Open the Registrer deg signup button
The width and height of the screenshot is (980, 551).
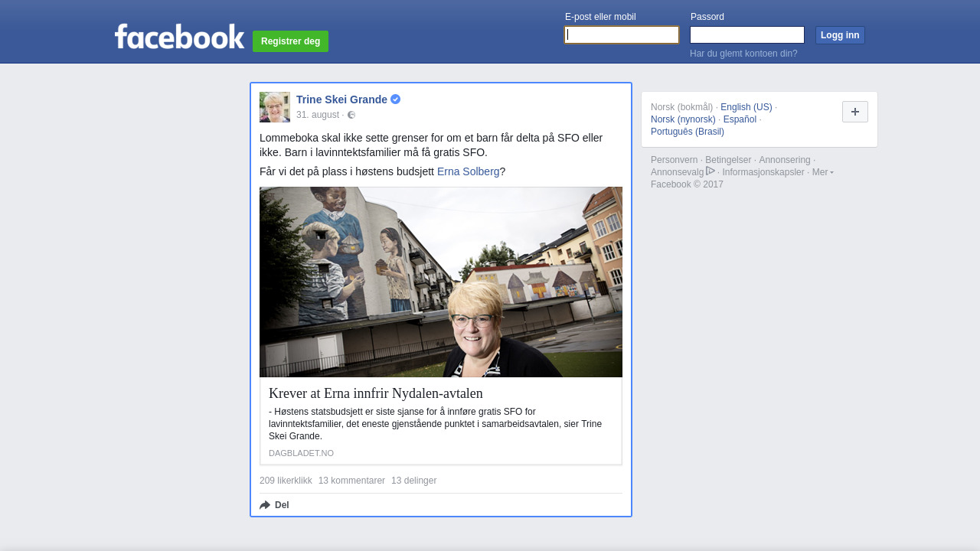pos(290,41)
